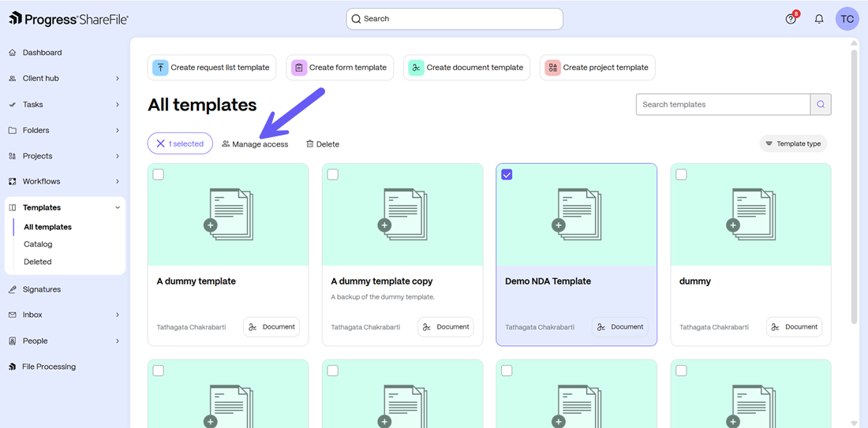Expand the Projects chevron

point(118,156)
